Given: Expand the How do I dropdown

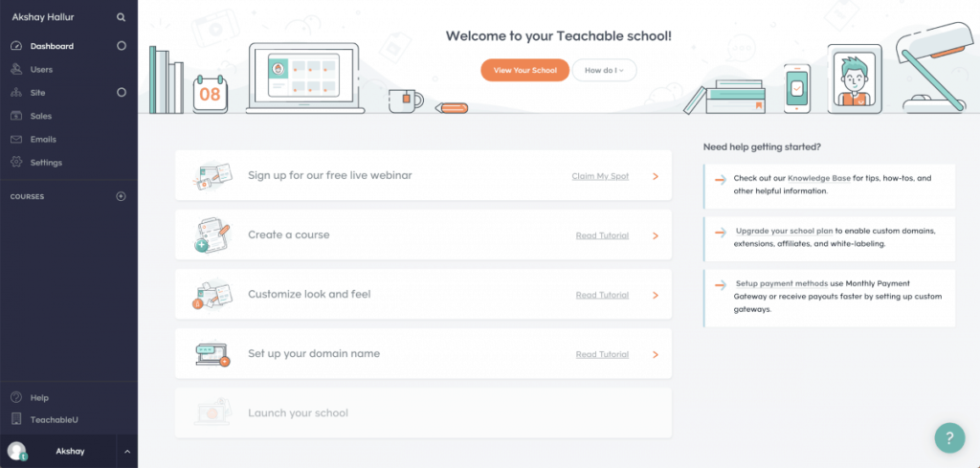Looking at the screenshot, I should coord(605,70).
